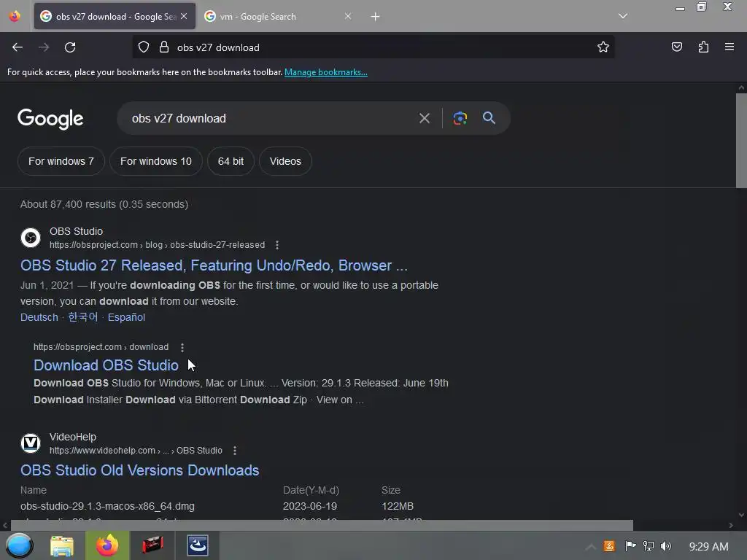Open the 한국어 language link
The width and height of the screenshot is (747, 560).
[x=83, y=317]
